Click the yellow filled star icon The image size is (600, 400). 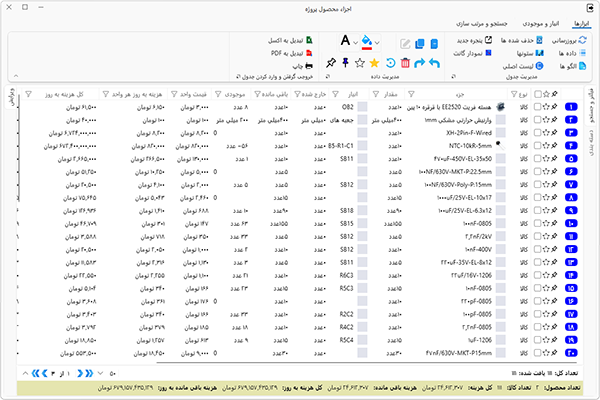[375, 63]
